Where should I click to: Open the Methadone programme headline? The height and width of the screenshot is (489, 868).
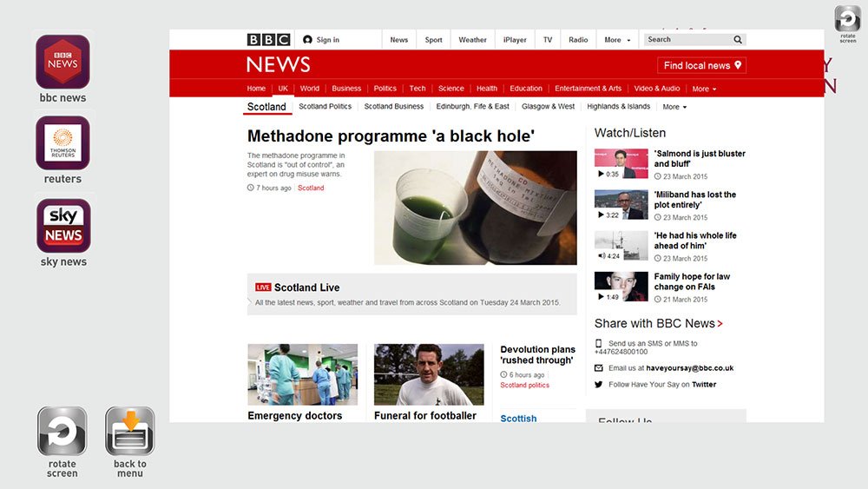click(391, 136)
